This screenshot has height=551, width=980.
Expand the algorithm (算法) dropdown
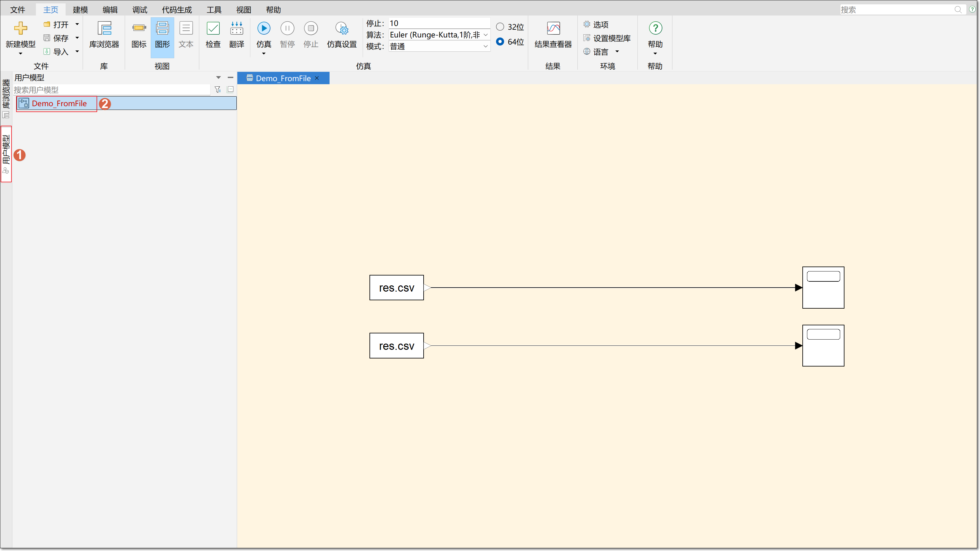tap(486, 35)
